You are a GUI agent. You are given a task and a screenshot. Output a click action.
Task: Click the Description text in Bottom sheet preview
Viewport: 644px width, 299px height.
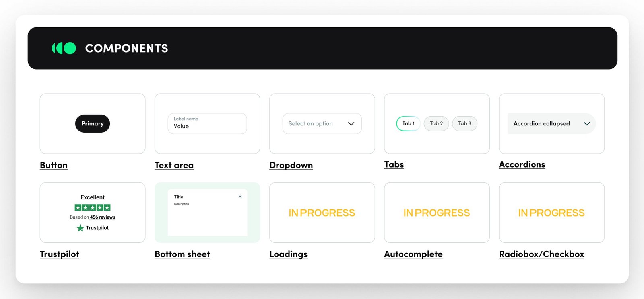[182, 204]
